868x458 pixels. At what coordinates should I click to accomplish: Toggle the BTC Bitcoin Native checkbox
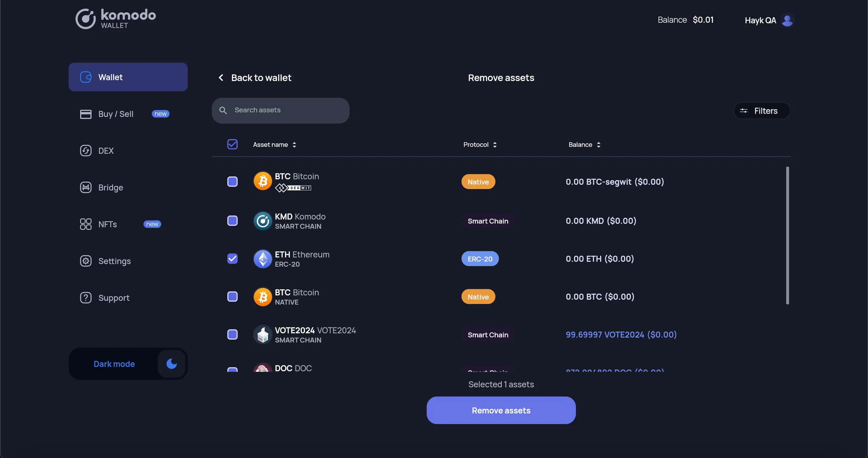(x=232, y=297)
